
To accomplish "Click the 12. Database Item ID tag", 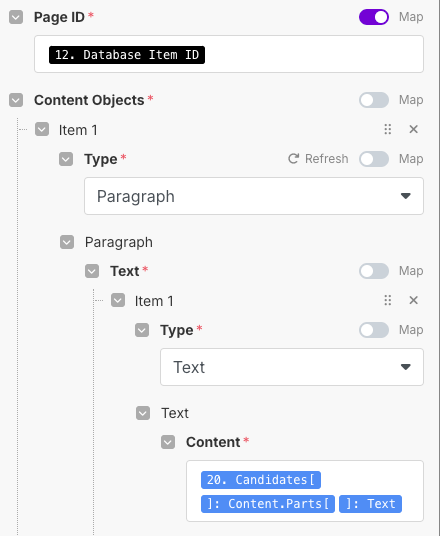I will 127,55.
